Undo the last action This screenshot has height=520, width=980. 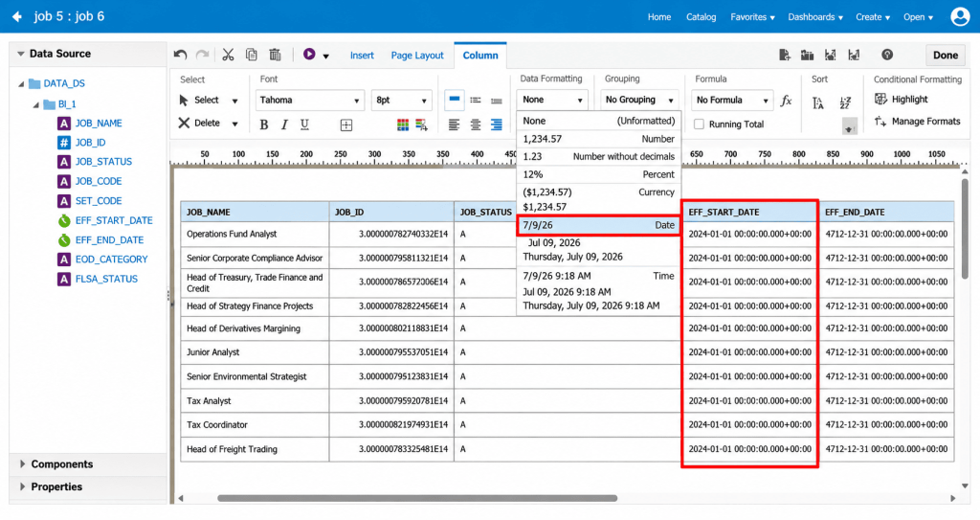(x=180, y=56)
